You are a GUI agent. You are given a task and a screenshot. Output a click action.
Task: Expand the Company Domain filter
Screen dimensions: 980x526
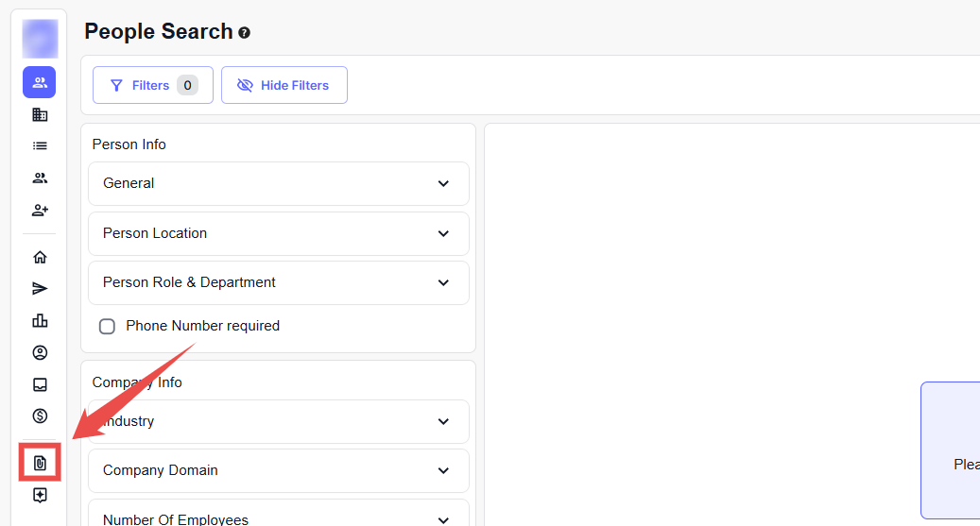(x=278, y=470)
